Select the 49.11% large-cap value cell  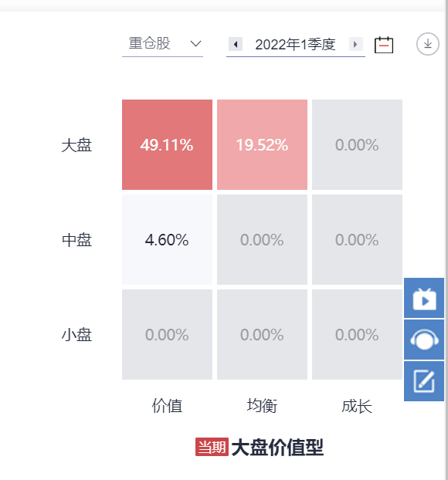point(167,144)
